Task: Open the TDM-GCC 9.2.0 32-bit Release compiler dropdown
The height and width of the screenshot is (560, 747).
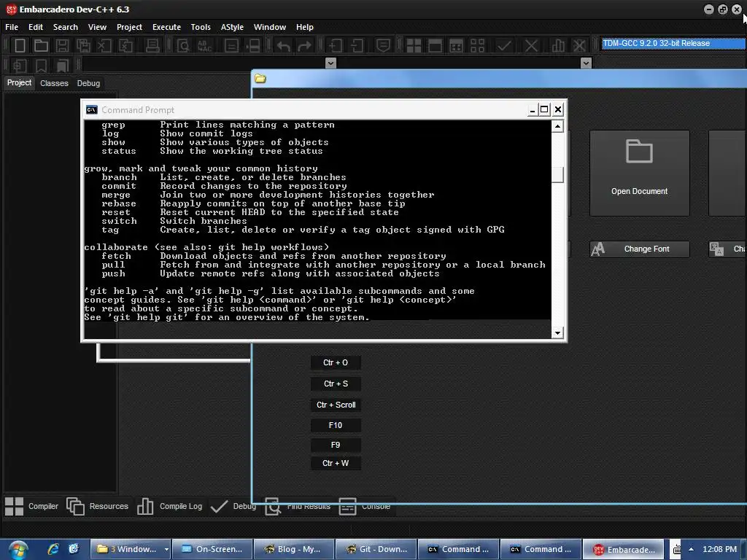Action: pyautogui.click(x=673, y=43)
